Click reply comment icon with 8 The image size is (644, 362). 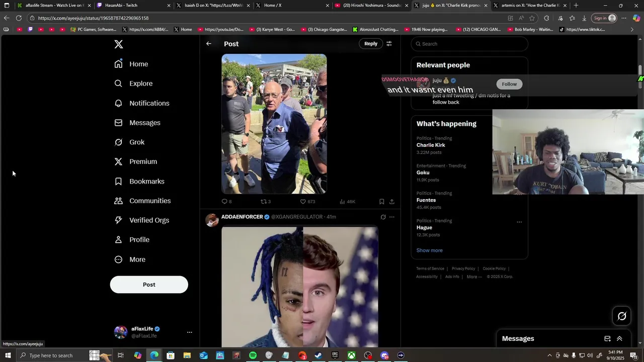click(x=226, y=202)
